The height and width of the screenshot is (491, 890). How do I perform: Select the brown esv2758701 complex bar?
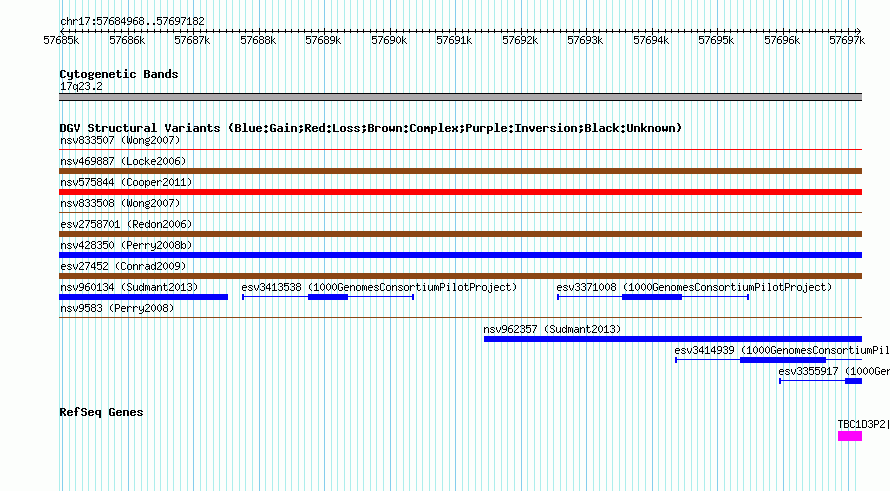(x=460, y=234)
